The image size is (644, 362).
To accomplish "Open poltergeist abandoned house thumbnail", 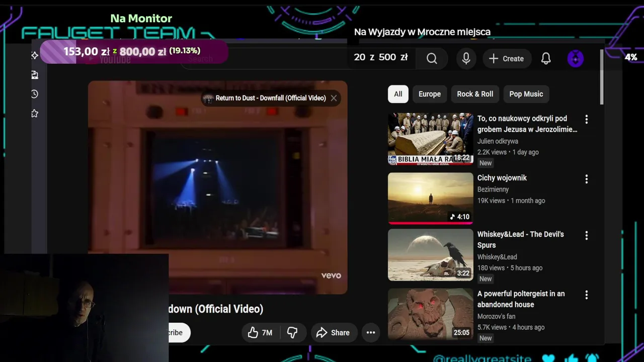I will 431,314.
